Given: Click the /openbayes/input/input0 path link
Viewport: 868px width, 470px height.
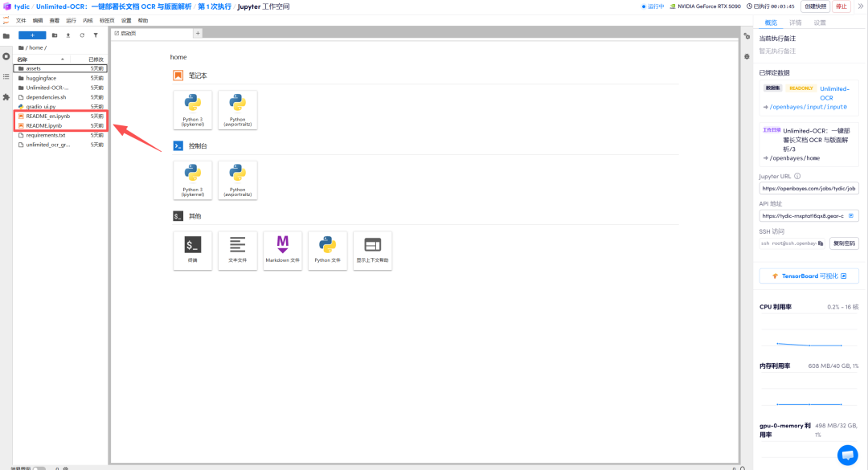Looking at the screenshot, I should pos(809,107).
